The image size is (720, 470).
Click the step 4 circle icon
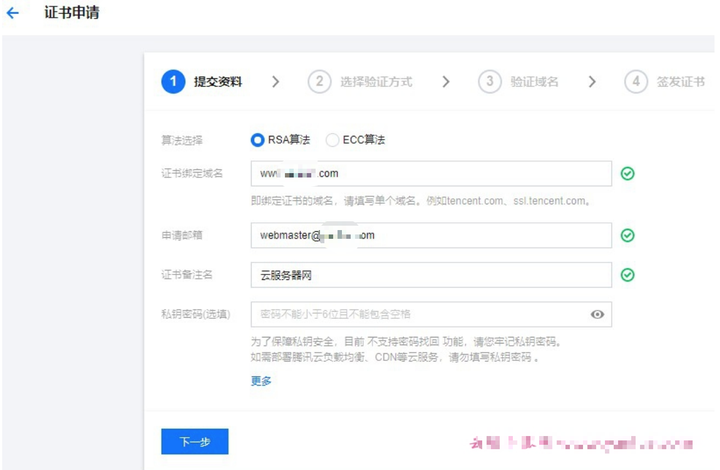(x=636, y=82)
